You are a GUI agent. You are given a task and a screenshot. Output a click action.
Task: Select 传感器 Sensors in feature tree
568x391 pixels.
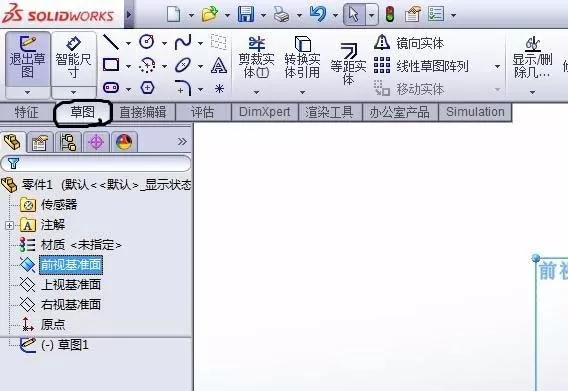pos(49,205)
